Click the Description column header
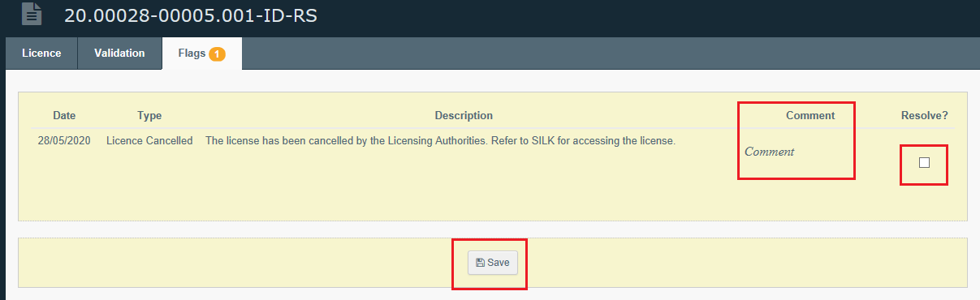The height and width of the screenshot is (300, 980). 464,116
